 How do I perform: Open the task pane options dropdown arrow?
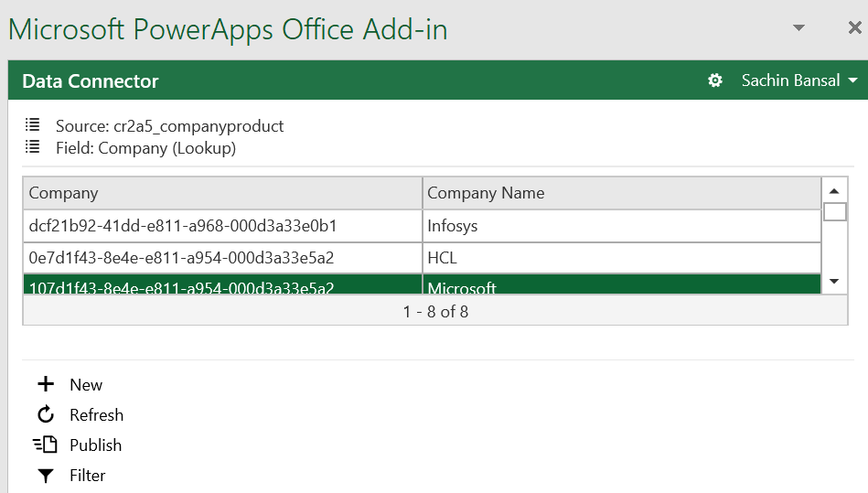[x=798, y=28]
